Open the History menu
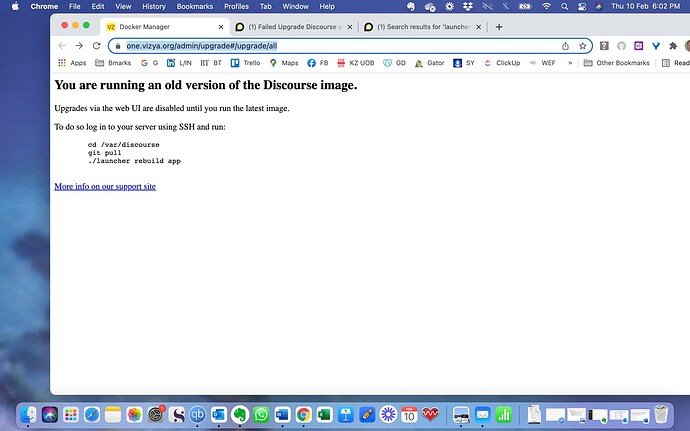Image resolution: width=690 pixels, height=431 pixels. click(154, 6)
